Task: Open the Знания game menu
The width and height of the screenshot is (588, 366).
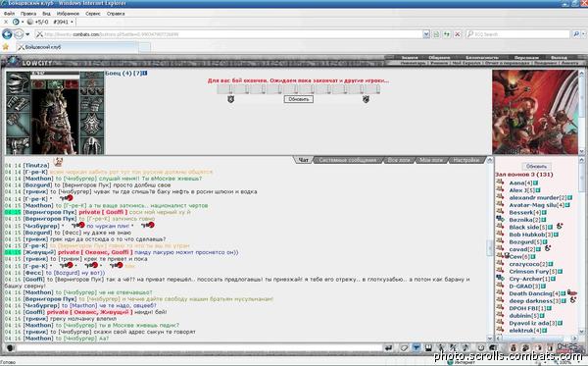Action: tap(410, 58)
